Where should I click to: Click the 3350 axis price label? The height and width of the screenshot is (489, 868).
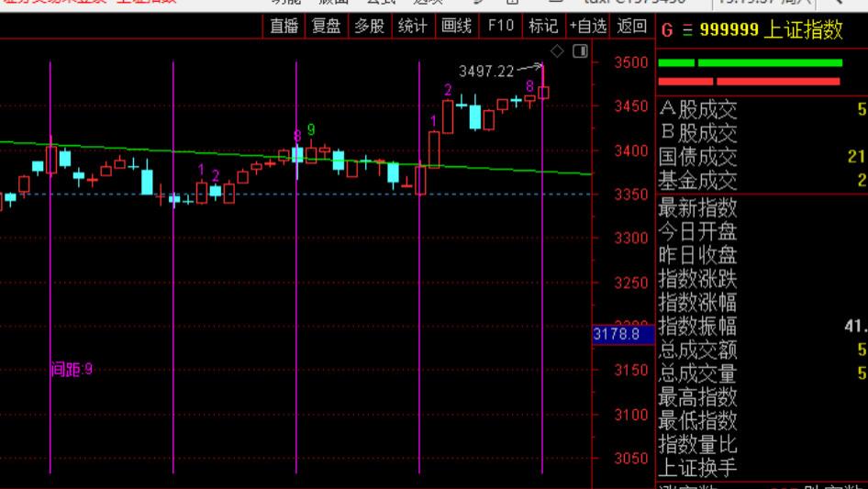[631, 194]
